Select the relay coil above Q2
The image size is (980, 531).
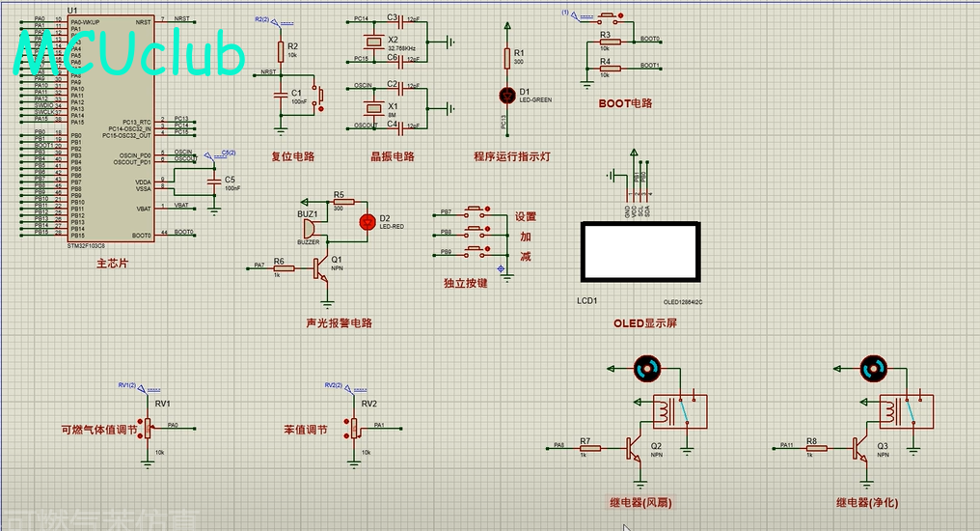tap(663, 411)
